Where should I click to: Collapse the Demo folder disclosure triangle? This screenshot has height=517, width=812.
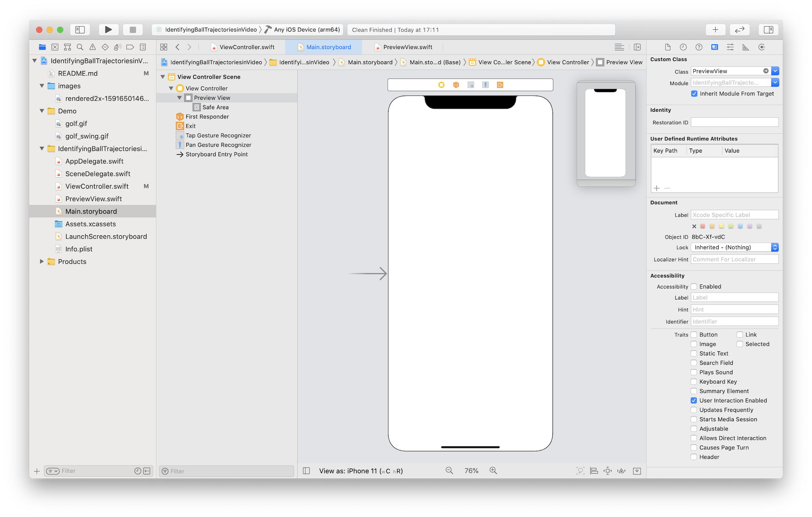tap(42, 111)
